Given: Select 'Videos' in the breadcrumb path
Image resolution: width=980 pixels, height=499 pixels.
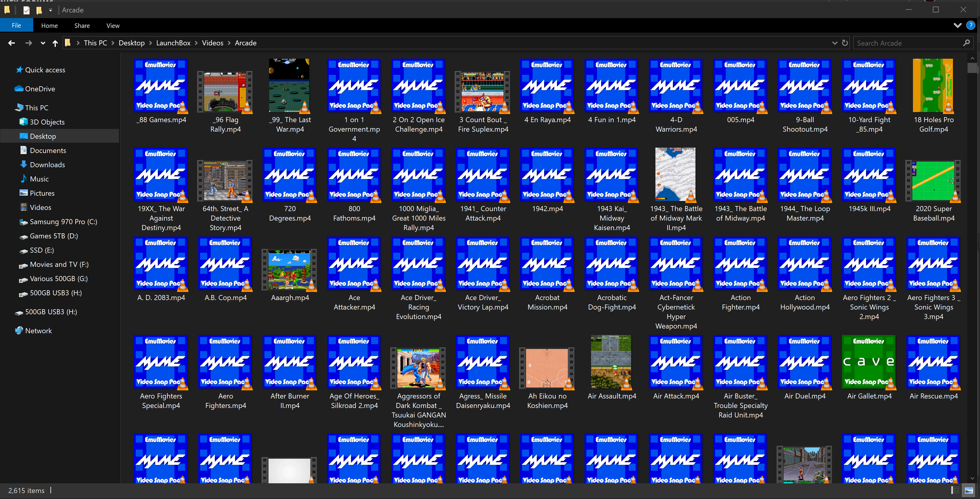Looking at the screenshot, I should 213,43.
